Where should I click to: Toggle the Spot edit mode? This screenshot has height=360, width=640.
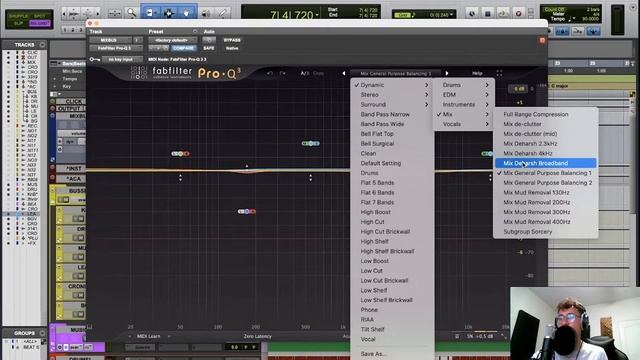pyautogui.click(x=40, y=16)
